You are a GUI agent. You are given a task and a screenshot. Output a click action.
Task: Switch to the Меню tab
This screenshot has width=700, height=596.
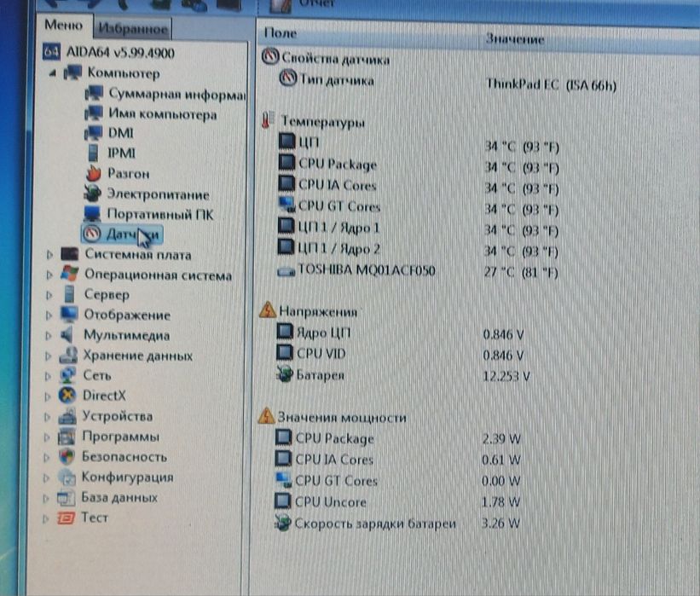tap(64, 25)
